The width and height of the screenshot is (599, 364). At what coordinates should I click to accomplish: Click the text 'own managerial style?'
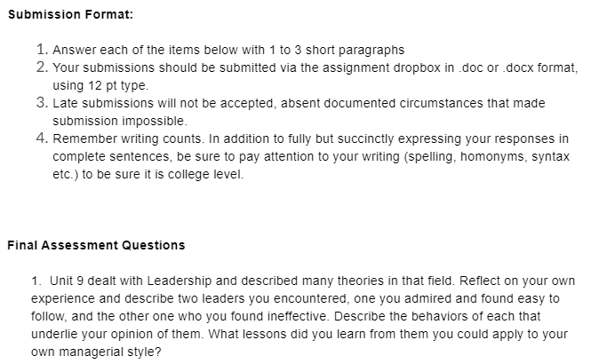click(96, 352)
